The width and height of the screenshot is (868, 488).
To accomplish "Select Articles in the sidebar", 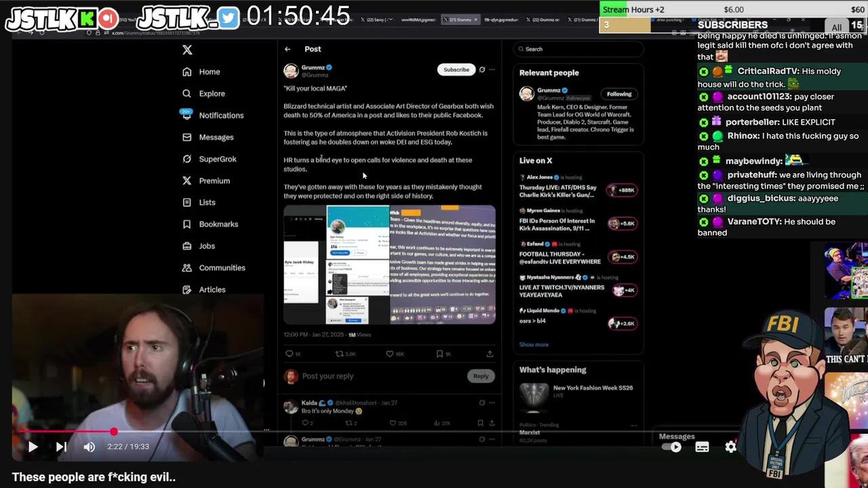I will pos(203,289).
